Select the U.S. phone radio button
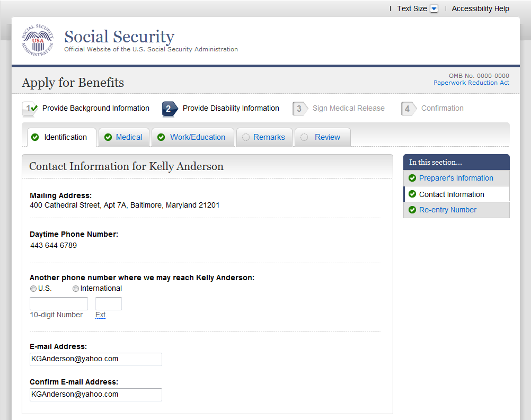531x420 pixels. coord(33,289)
